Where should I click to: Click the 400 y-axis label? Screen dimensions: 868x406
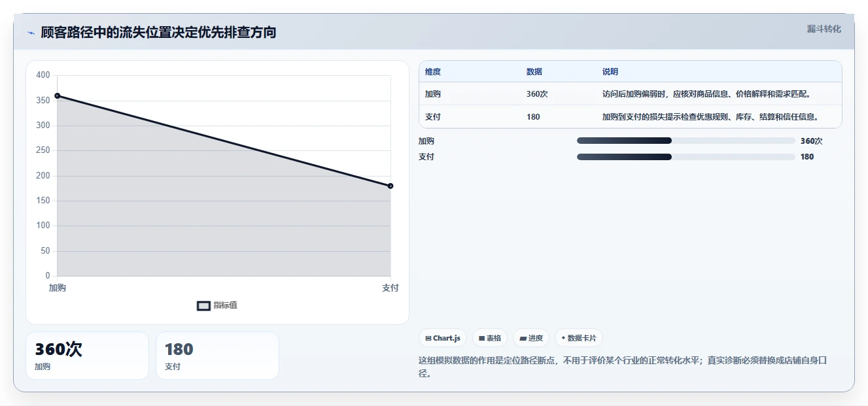(x=43, y=75)
